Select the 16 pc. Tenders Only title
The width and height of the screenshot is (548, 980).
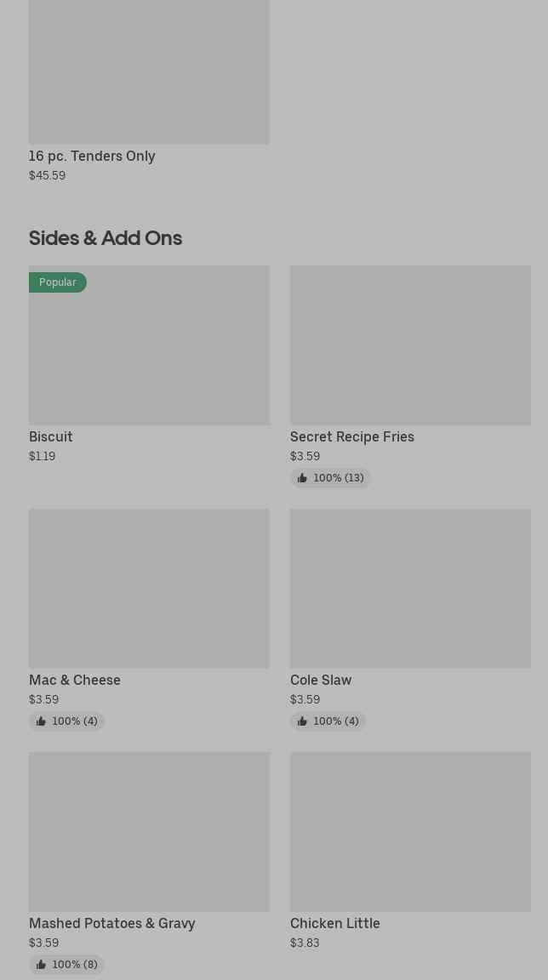tap(92, 157)
